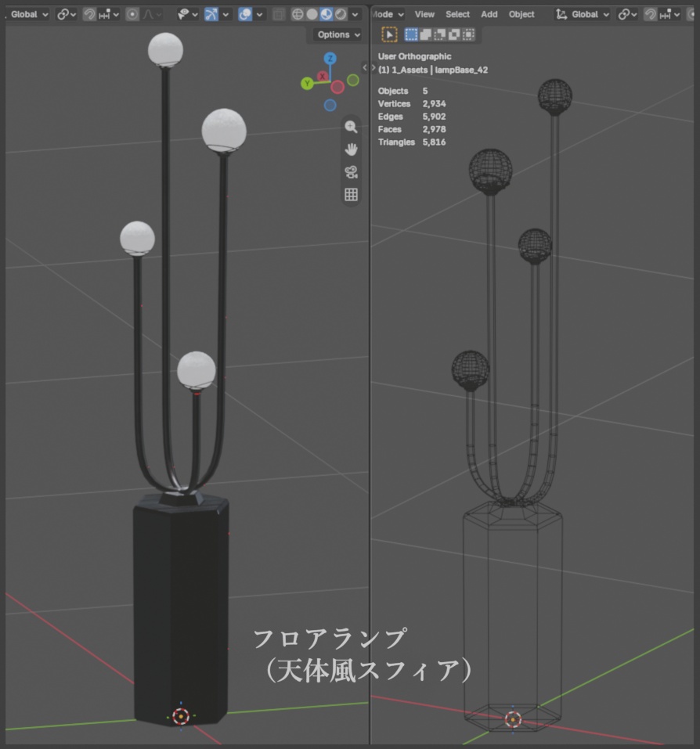Toggle snapping magnet in right viewport

(x=651, y=14)
